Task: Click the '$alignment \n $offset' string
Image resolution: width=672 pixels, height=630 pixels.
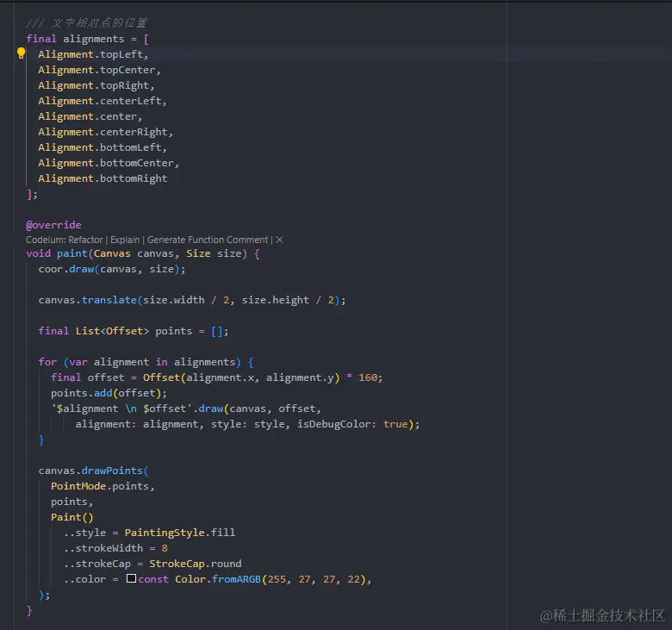Action: click(121, 409)
